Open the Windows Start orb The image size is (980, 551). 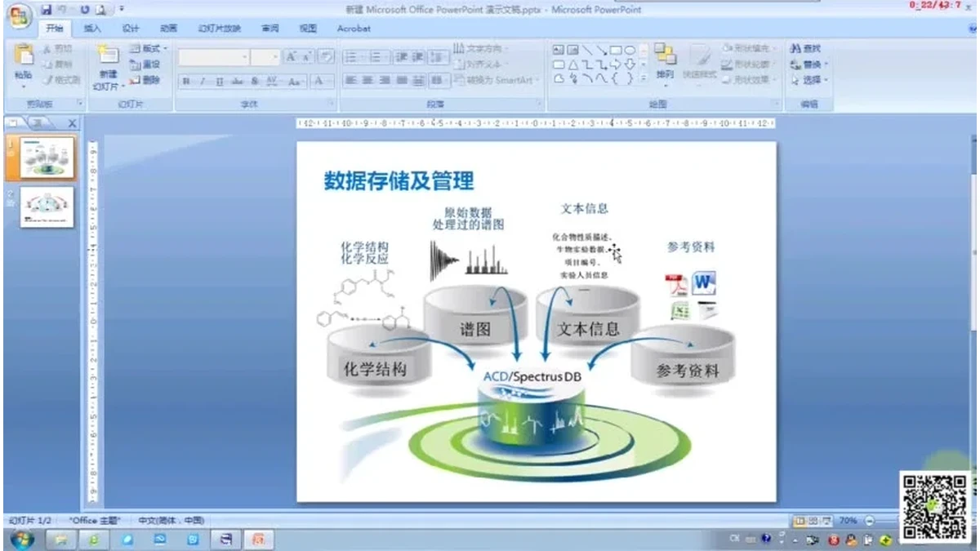pos(22,540)
